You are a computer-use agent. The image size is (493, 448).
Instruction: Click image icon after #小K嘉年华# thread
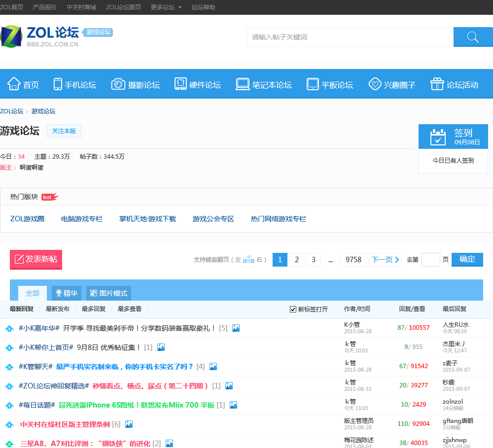coord(236,328)
